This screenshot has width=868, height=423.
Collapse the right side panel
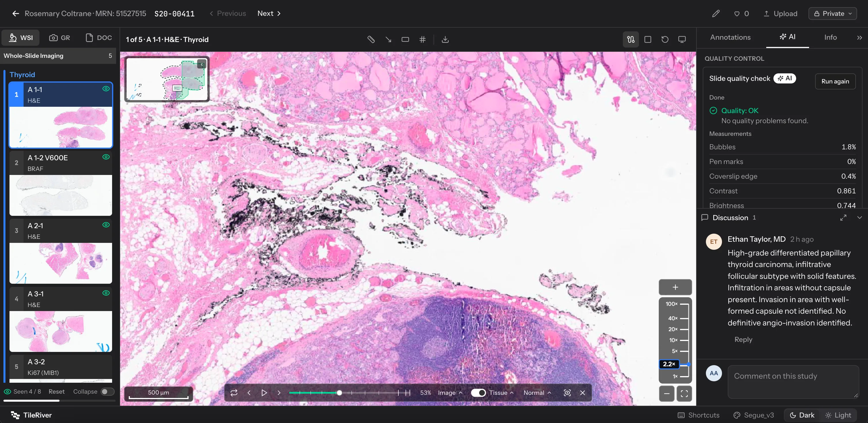coord(860,37)
